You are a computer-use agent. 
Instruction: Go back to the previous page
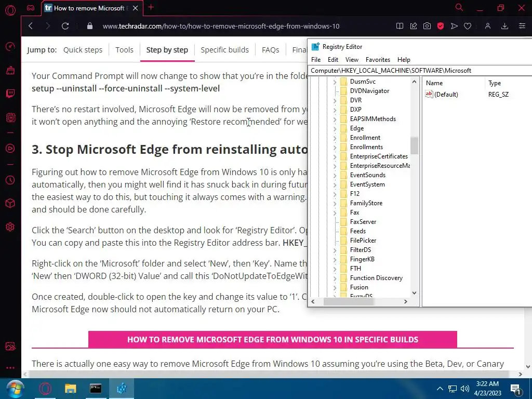(31, 26)
